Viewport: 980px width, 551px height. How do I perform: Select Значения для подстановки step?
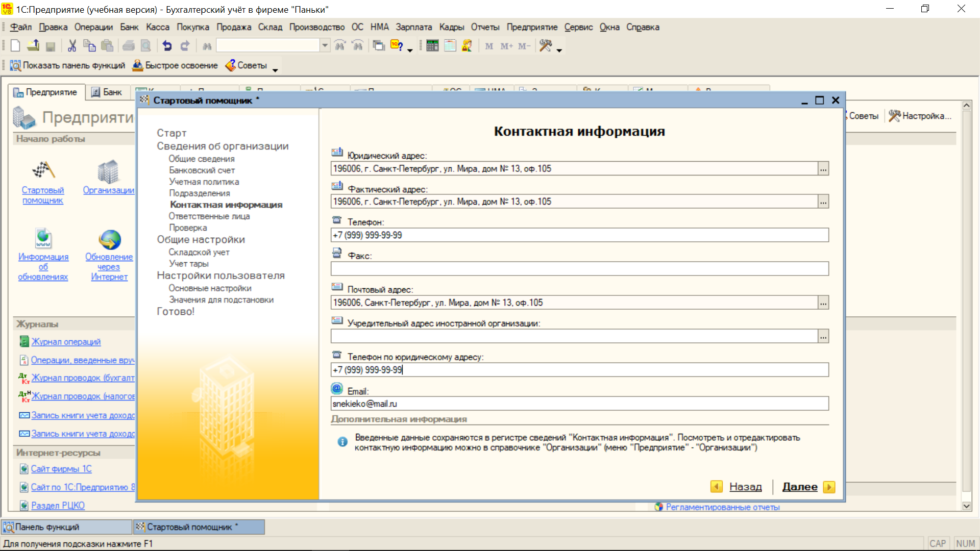pos(221,300)
